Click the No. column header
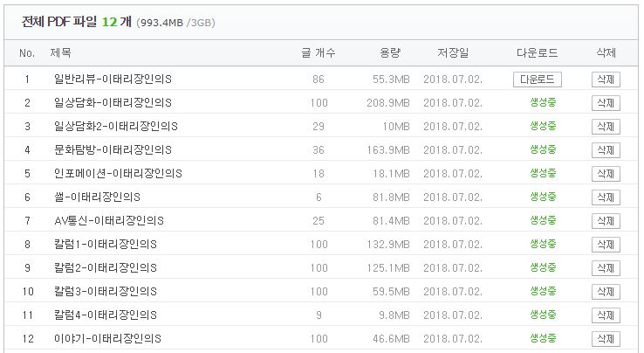Viewport: 644px width, 353px height. 27,53
